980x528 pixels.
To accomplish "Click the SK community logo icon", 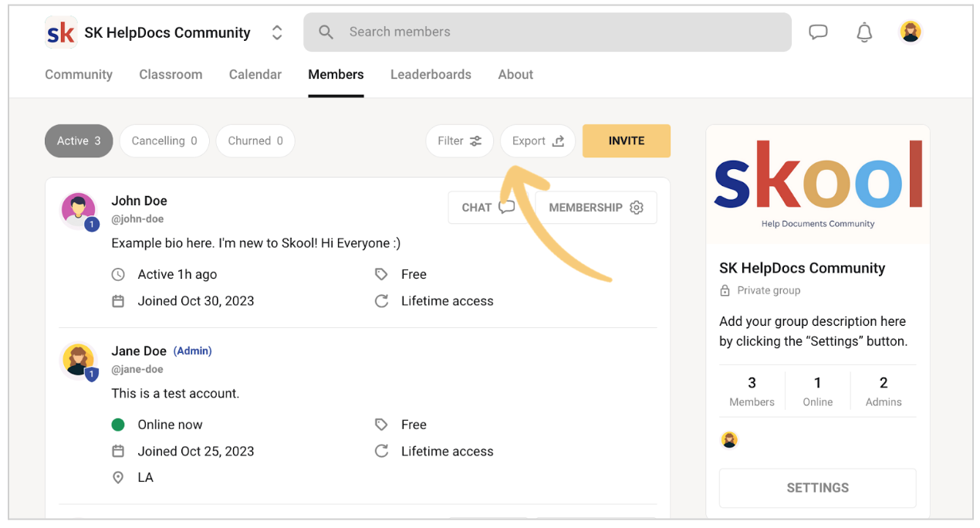I will (61, 32).
